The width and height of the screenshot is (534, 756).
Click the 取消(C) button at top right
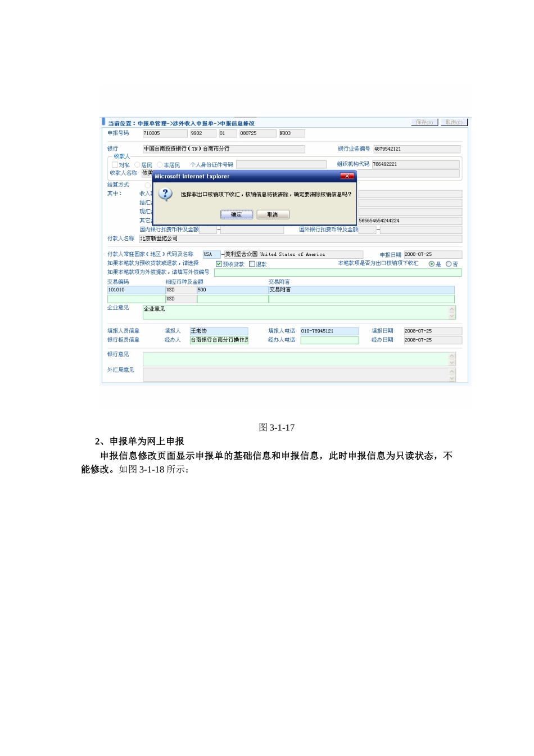click(x=454, y=122)
